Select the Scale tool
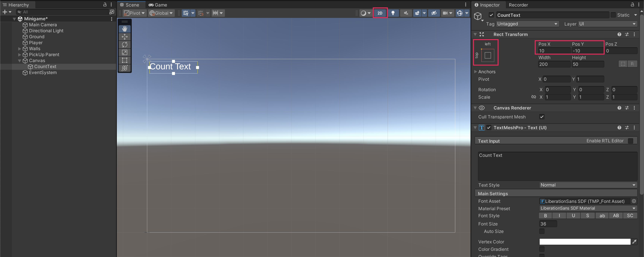Screen dimensions: 644x257 point(124,52)
